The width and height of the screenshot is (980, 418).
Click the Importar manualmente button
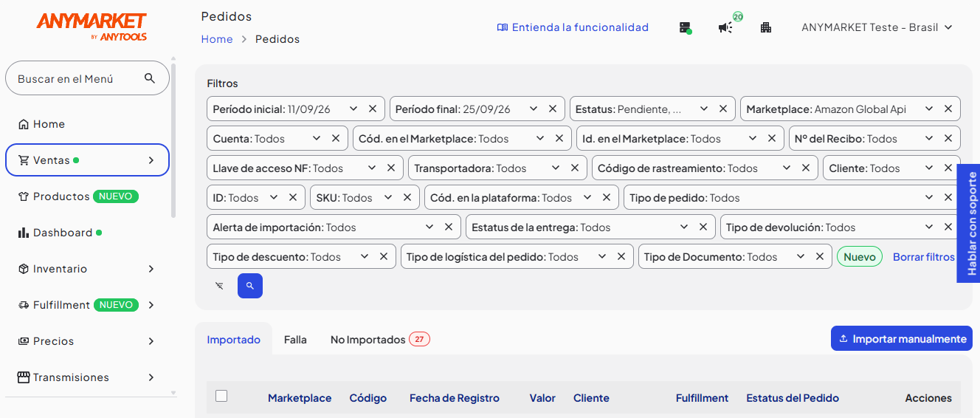point(902,339)
